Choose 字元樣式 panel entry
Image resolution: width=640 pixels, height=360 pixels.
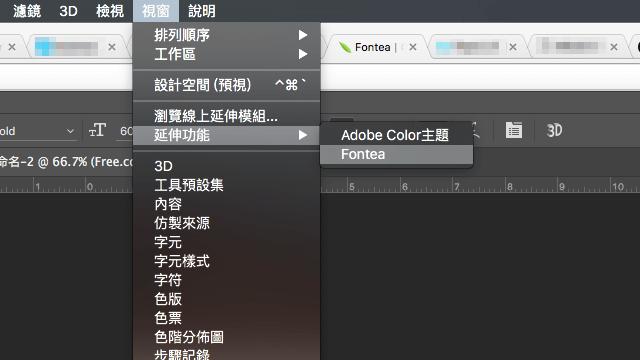pyautogui.click(x=227, y=261)
